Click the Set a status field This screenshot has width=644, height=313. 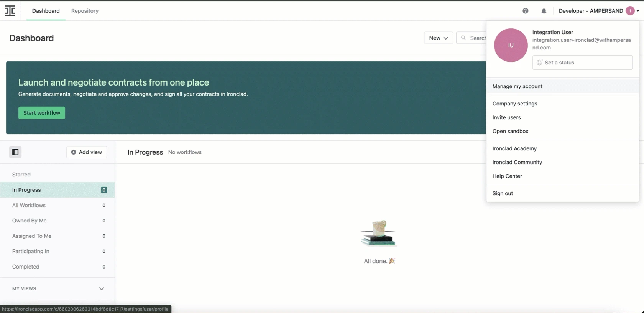tap(582, 63)
